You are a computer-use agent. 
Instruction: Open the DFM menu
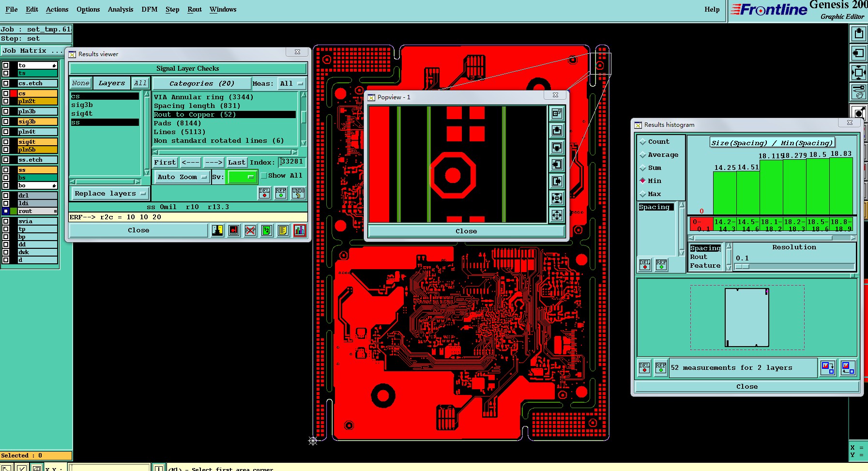150,9
